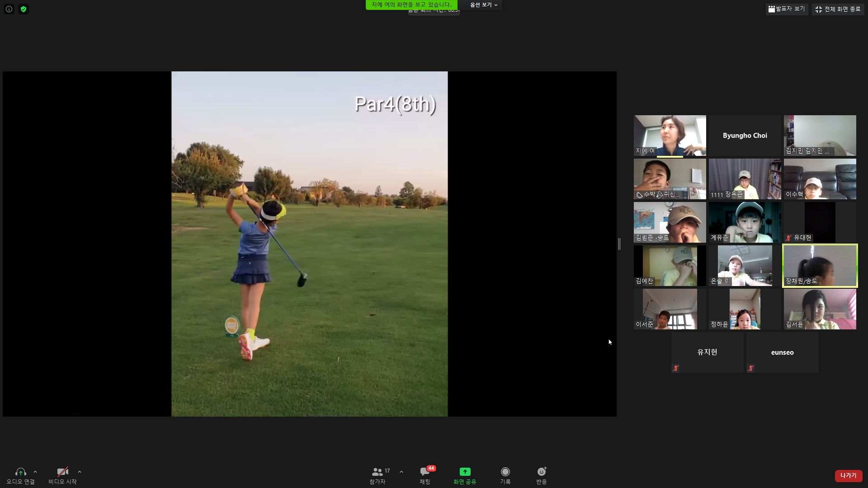
Task: Click the red leave meeting button
Action: [848, 475]
